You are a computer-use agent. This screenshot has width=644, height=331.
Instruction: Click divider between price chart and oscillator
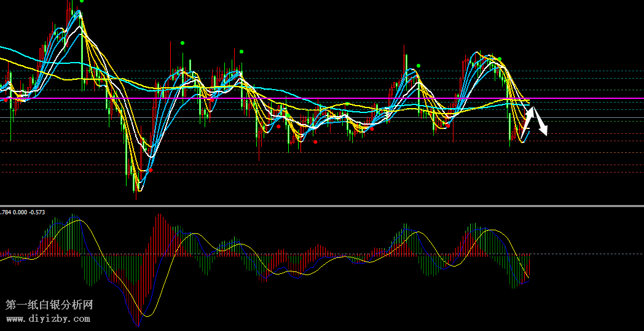pyautogui.click(x=322, y=206)
